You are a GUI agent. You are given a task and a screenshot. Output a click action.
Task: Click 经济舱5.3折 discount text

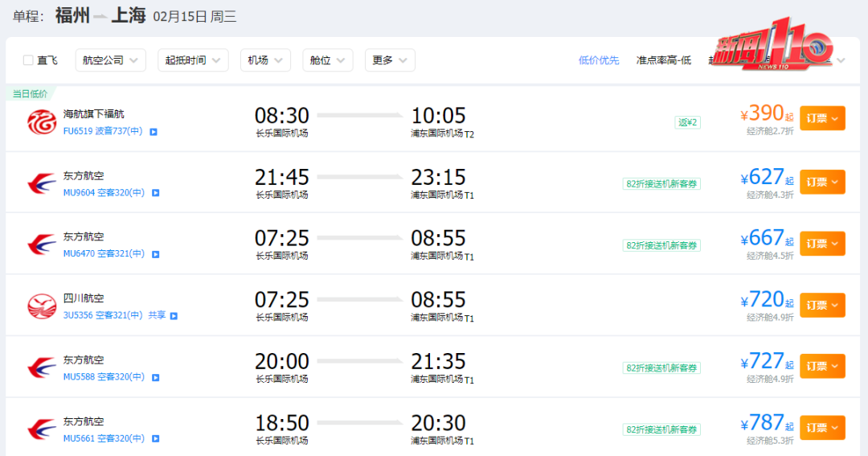click(x=770, y=441)
